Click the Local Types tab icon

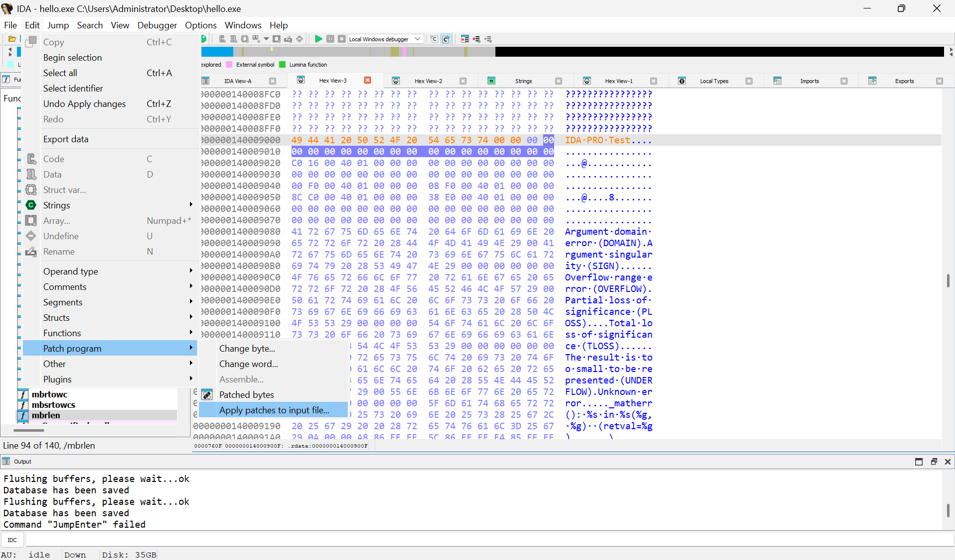click(x=682, y=81)
